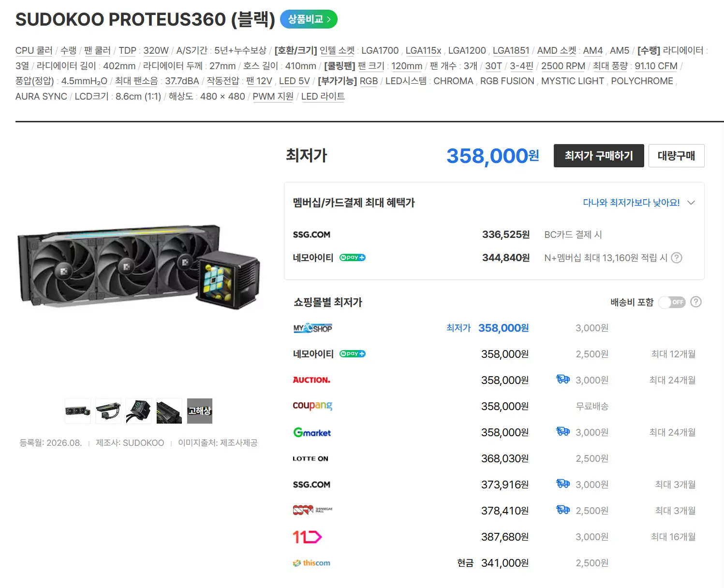Click the blue 358,000원 price in MyShop row
The width and height of the screenshot is (724, 588).
tap(503, 328)
